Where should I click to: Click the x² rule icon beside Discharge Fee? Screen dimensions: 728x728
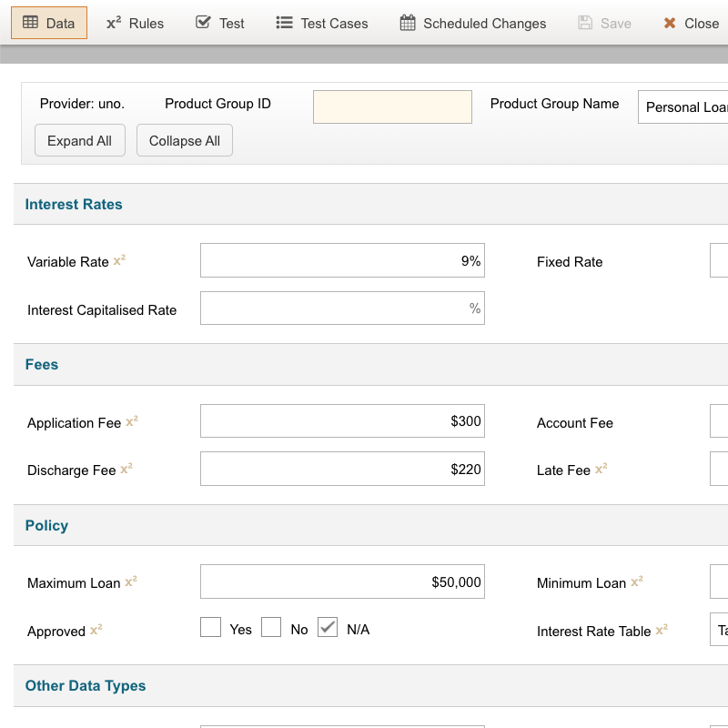point(126,469)
